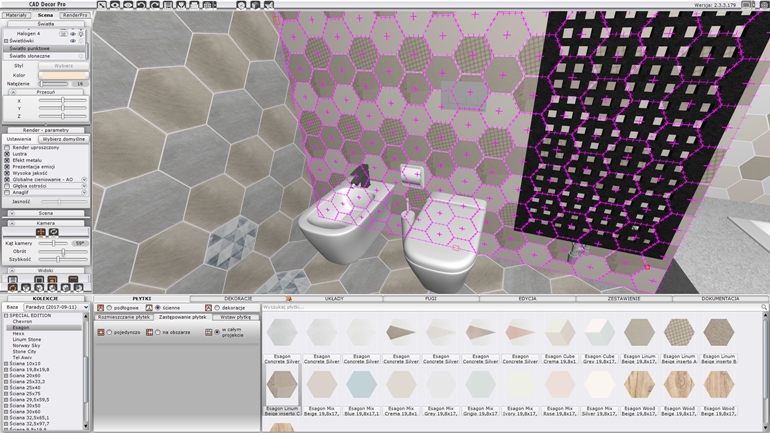Switch to the RenderPro tab
Viewport: 770px width, 433px height.
(75, 16)
